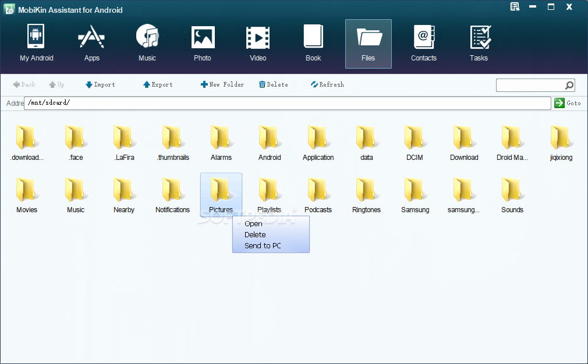Screen dimensions: 588x364
Task: Go Up one directory level
Action: tap(56, 85)
